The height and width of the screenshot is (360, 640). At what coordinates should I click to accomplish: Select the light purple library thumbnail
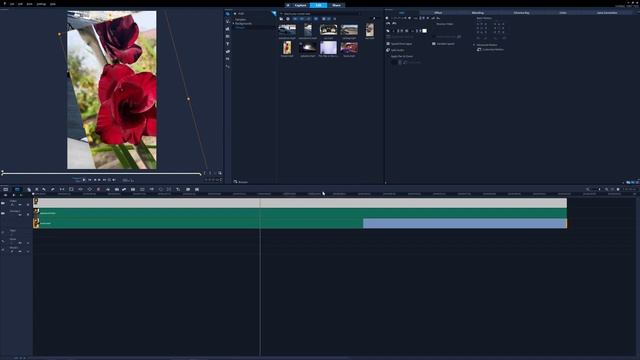coord(328,47)
